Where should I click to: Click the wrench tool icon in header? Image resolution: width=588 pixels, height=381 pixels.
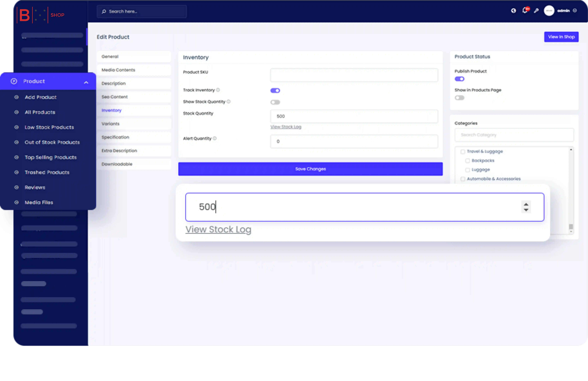pyautogui.click(x=536, y=11)
